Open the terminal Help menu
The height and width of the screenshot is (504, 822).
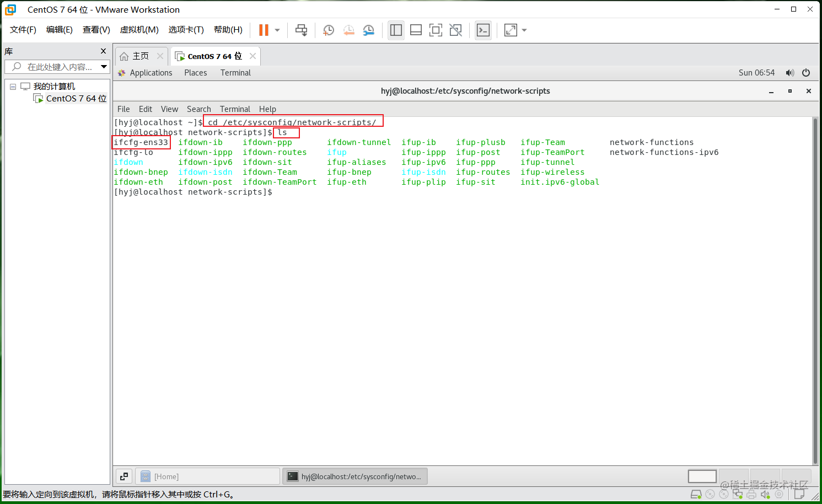267,109
